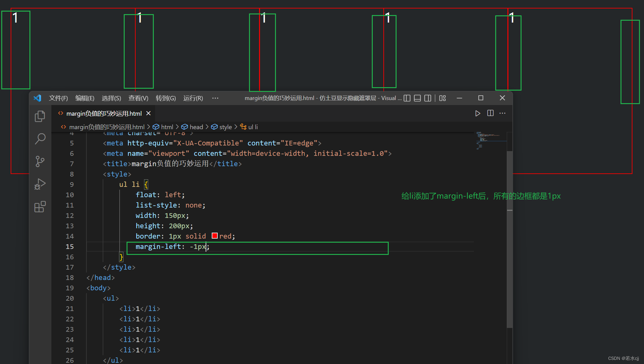Open Customize Layout icon
The width and height of the screenshot is (644, 364).
coord(442,98)
